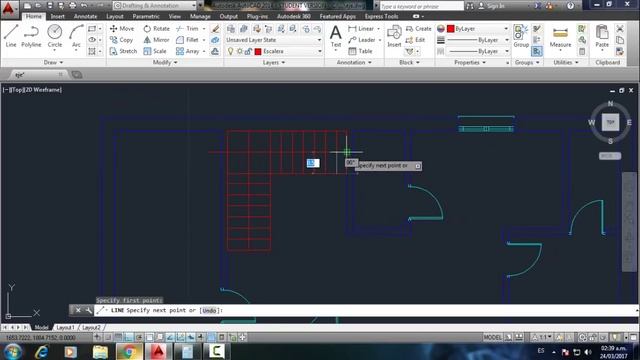Activate the Array command

[188, 51]
